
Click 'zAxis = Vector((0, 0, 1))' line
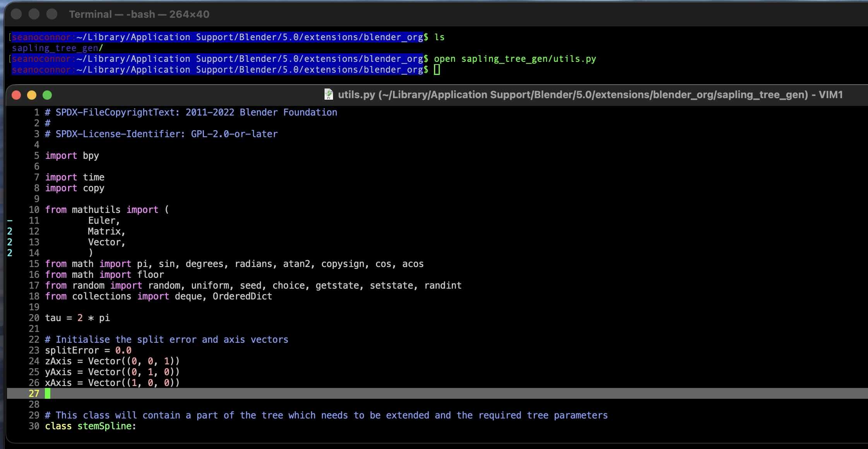(112, 361)
